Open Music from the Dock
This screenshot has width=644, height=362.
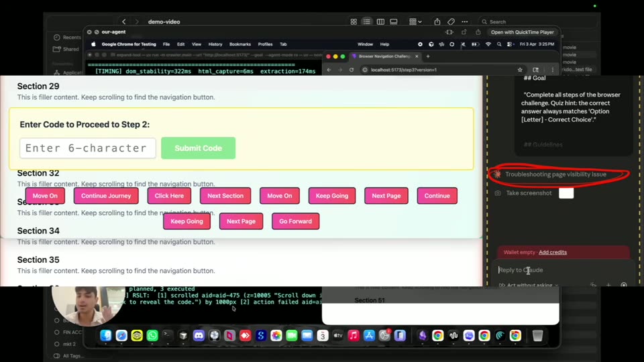coord(354,336)
